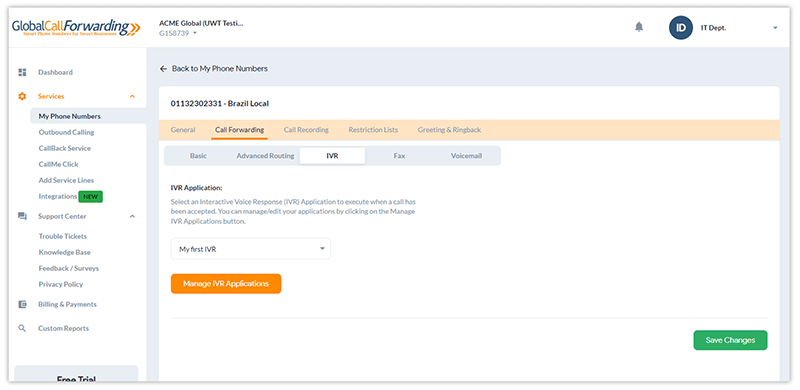
Task: Open Custom Reports in sidebar
Action: [x=63, y=328]
